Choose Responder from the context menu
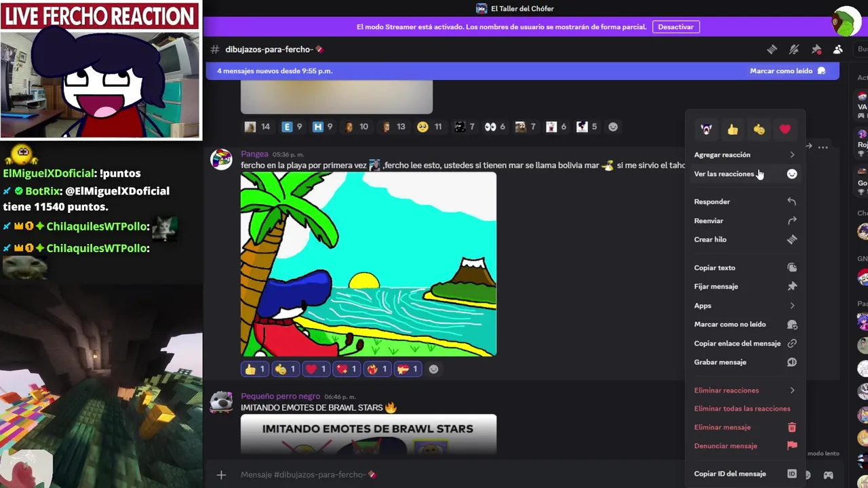 click(745, 202)
